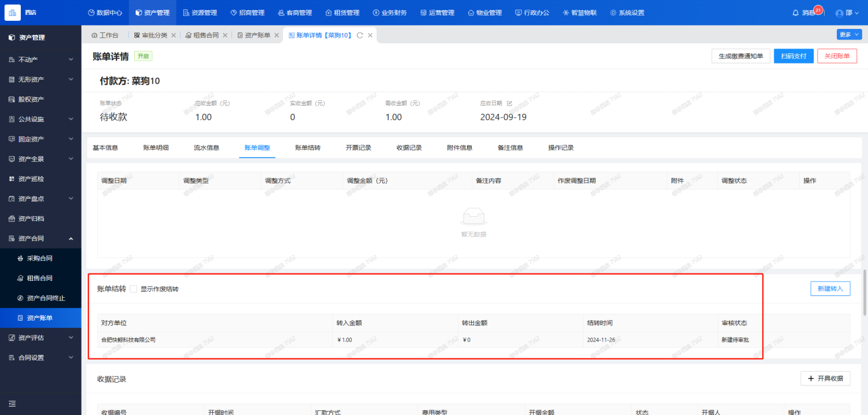Open the 资产管理 top menu
Viewport: 868px width, 415px height.
tap(152, 13)
